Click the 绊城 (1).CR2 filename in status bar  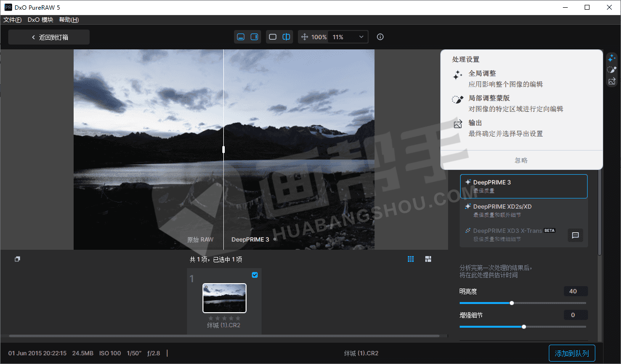(x=361, y=353)
